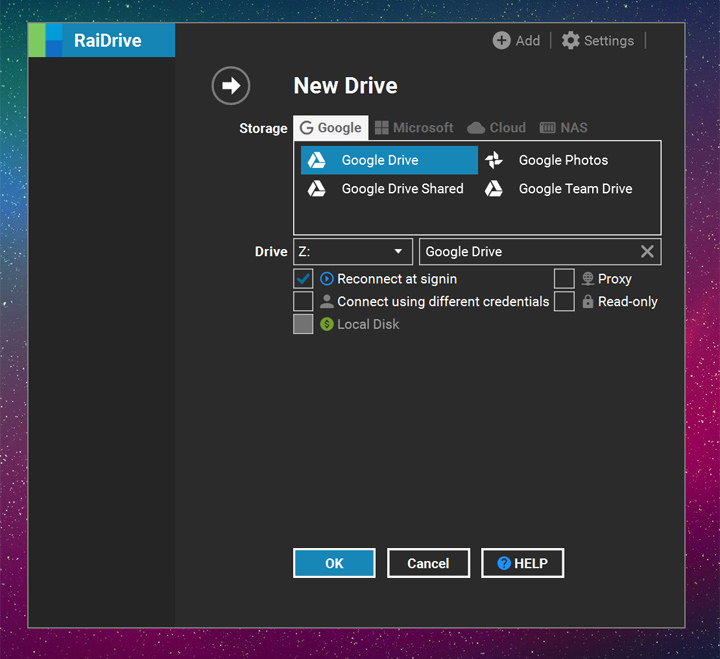Click the green dollar Local Disk icon
This screenshot has height=659, width=720.
(326, 324)
